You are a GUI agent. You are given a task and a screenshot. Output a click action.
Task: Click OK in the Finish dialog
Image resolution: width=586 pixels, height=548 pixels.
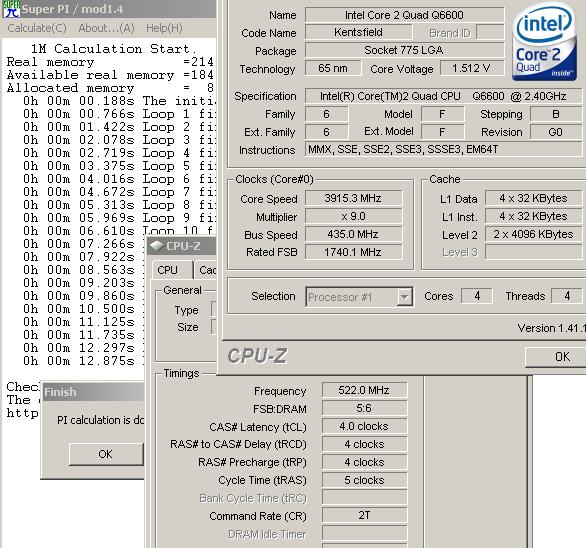tap(106, 454)
